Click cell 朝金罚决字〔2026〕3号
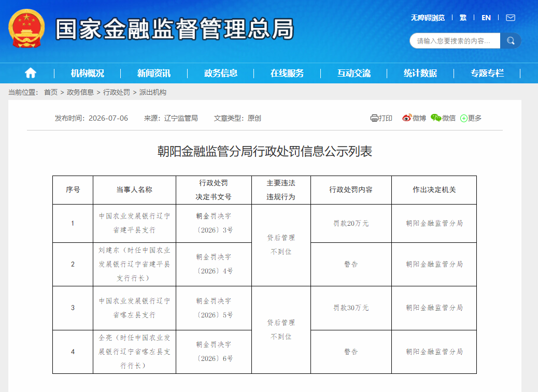This screenshot has height=392, width=538. 214,223
